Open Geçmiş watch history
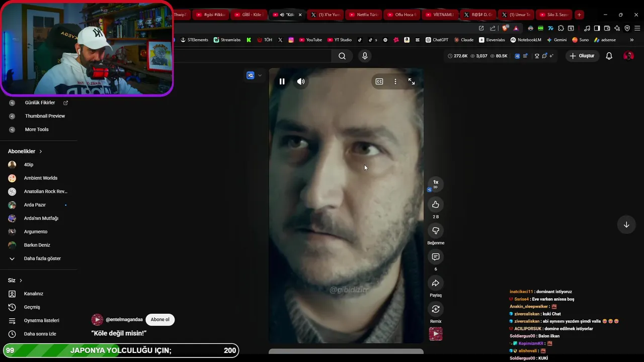Viewport: 644px width, 362px height. click(x=32, y=307)
